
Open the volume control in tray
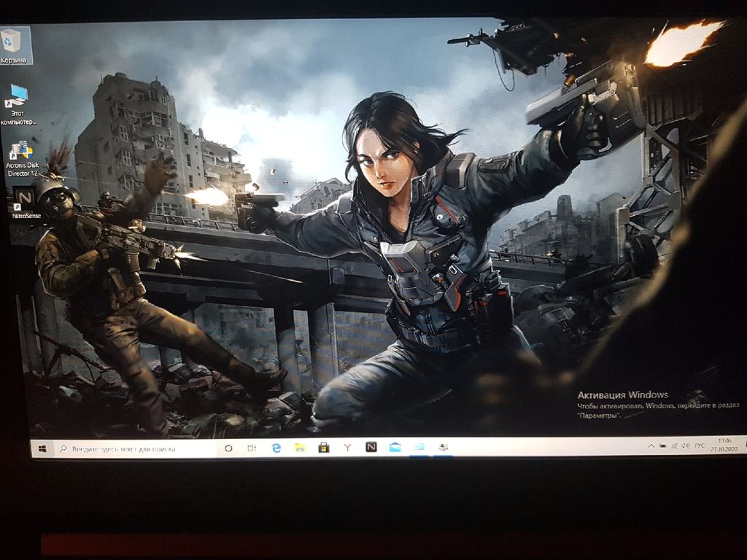point(685,446)
